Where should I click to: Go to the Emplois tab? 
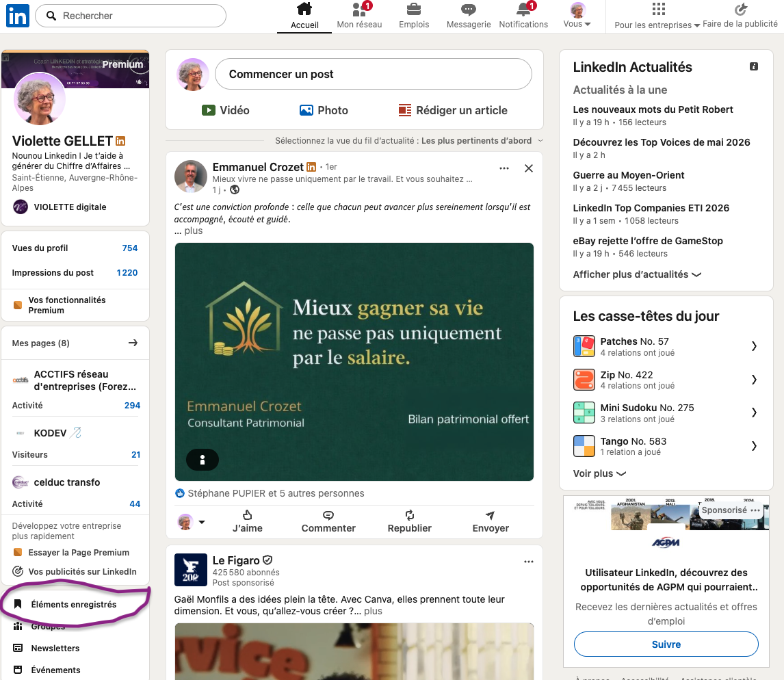click(x=413, y=16)
